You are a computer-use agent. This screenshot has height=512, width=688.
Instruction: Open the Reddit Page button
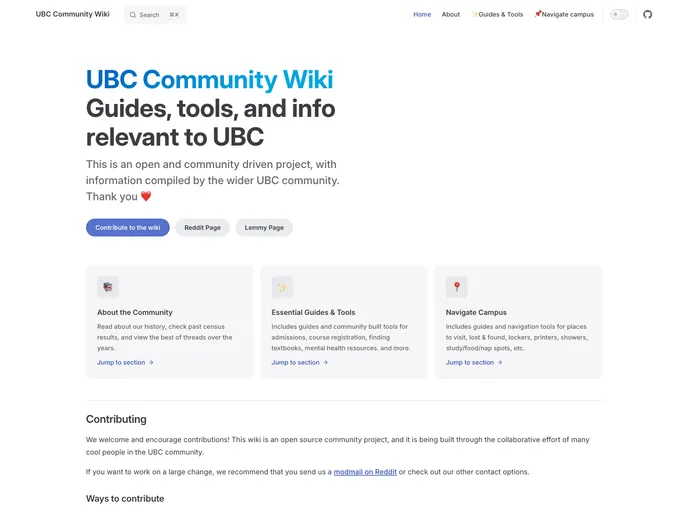tap(202, 228)
